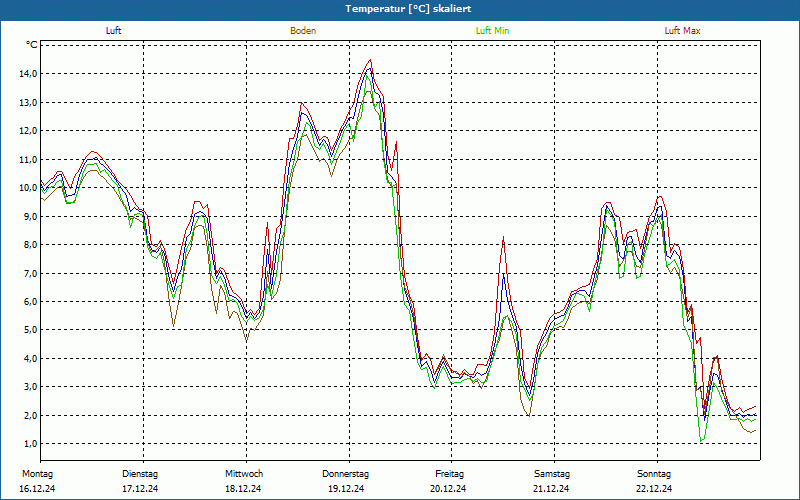
Task: Select the red 'Luft Max' legend label
Action: (682, 31)
